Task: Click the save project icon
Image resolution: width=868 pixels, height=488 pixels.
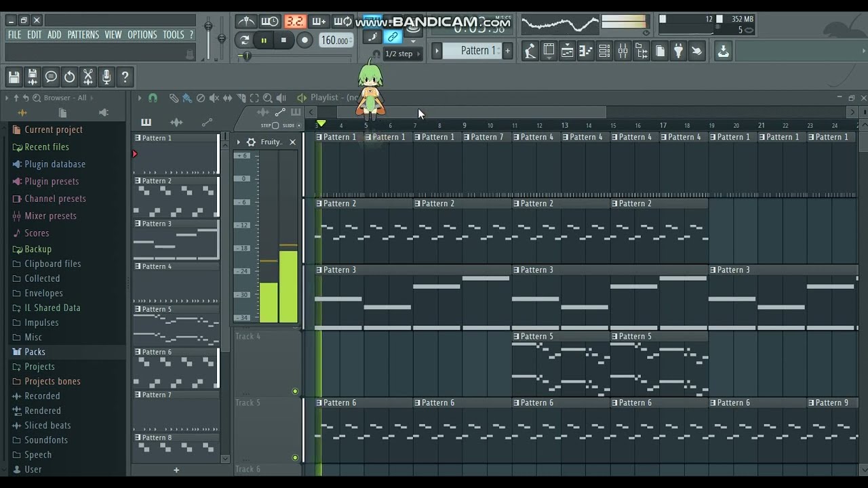Action: point(14,77)
